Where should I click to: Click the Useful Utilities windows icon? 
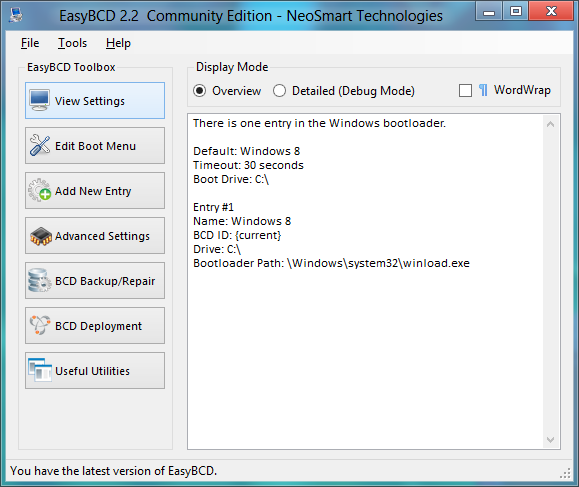click(40, 370)
